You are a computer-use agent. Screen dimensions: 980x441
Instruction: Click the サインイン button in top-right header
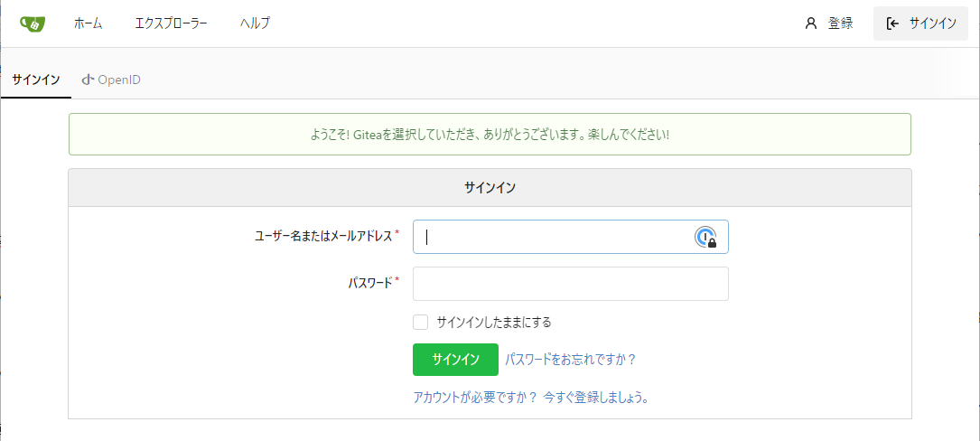coord(920,23)
